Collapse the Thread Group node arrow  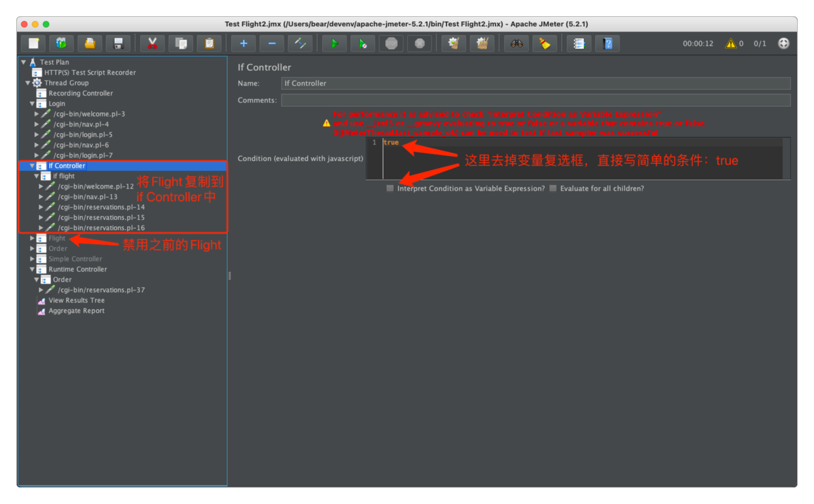[x=28, y=83]
